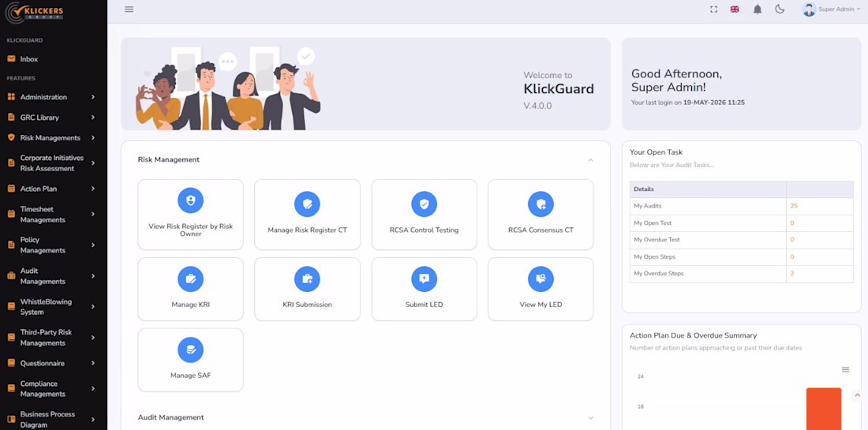868x430 pixels.
Task: Expand Administration submenu chevron
Action: pyautogui.click(x=93, y=97)
